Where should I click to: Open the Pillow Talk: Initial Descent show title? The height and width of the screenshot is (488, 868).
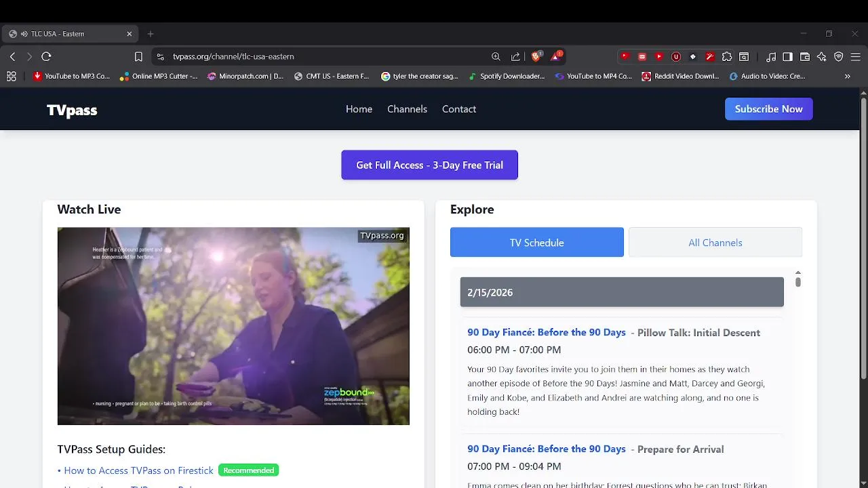(x=698, y=333)
